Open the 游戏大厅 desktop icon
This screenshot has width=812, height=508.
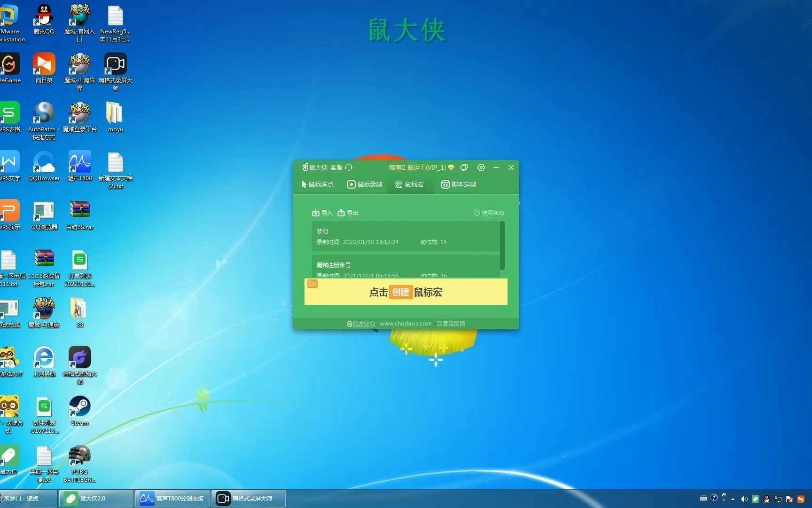click(x=10, y=362)
